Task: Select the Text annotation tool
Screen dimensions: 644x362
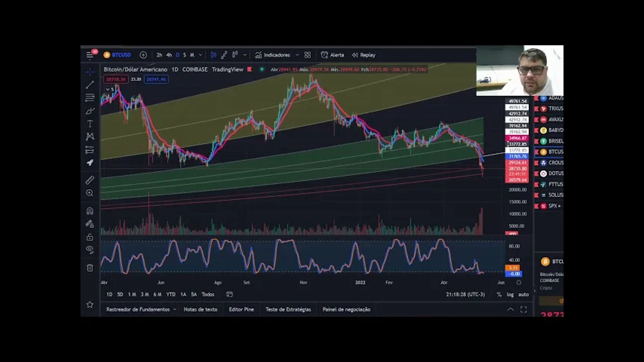Action: [x=90, y=124]
